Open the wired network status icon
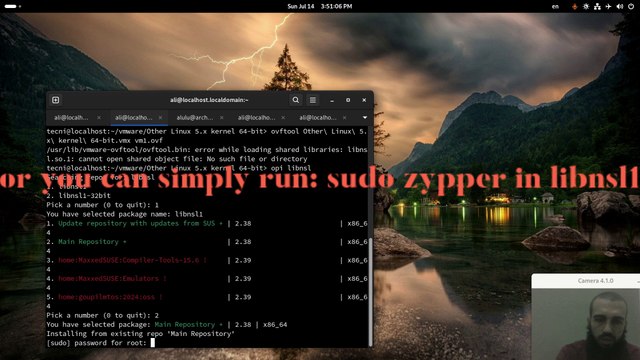 point(597,6)
